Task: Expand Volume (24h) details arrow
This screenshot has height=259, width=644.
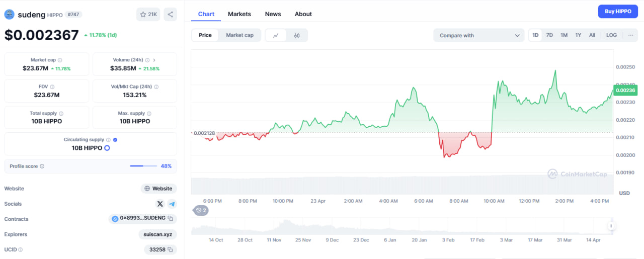Action: [154, 60]
